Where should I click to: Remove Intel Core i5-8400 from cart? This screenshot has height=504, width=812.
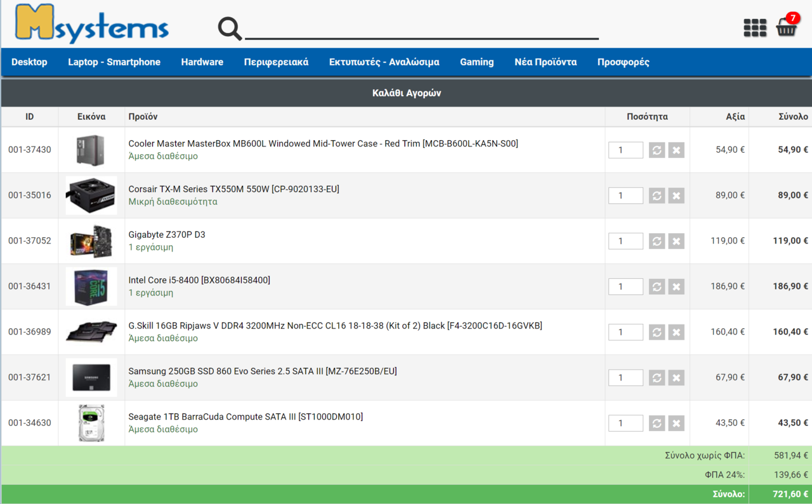point(676,287)
